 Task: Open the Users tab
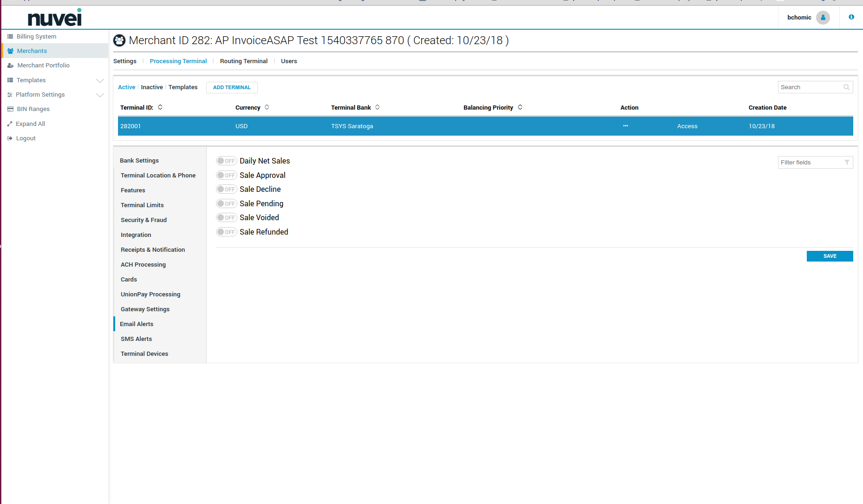pos(289,61)
